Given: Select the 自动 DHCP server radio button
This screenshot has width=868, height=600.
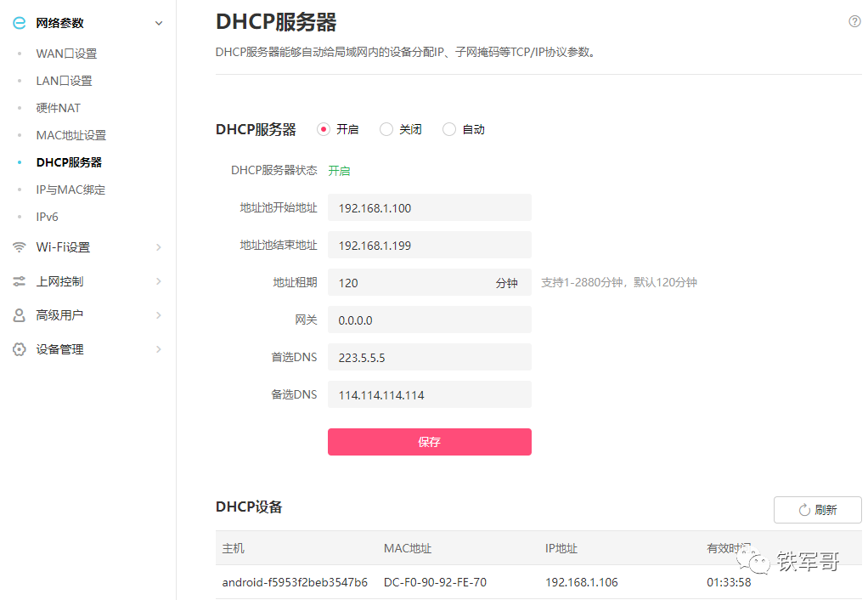Looking at the screenshot, I should (x=449, y=129).
